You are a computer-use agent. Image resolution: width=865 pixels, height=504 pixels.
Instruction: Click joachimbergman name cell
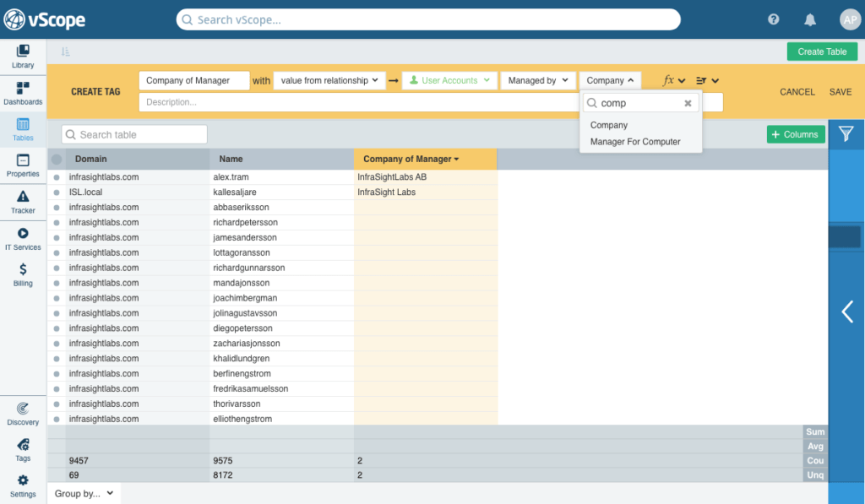[x=281, y=298]
